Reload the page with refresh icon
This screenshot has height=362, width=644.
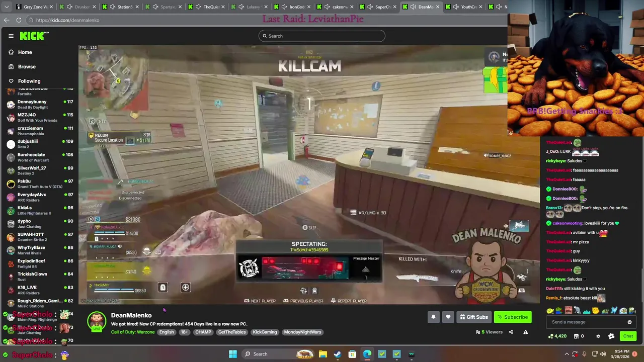click(19, 20)
